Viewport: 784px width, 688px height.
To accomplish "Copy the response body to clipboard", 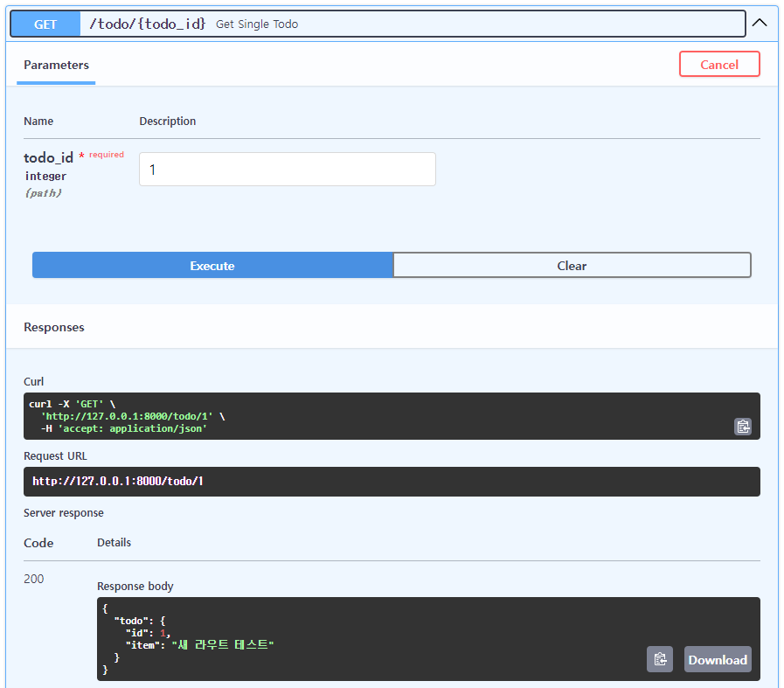I will coord(660,659).
